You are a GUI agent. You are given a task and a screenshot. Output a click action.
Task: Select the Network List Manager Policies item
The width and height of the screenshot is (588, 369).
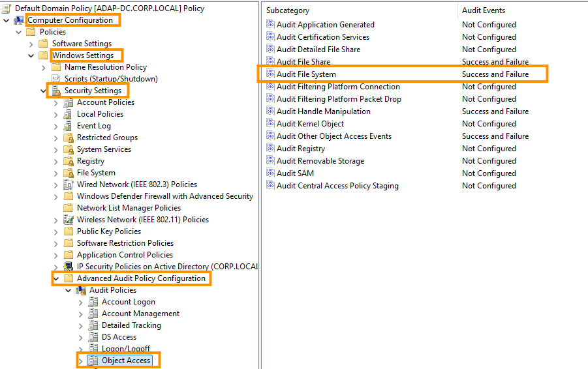(129, 208)
